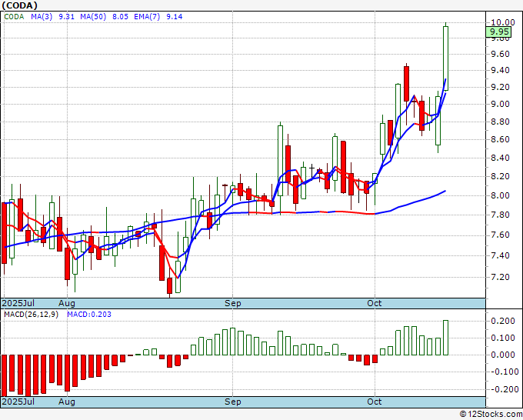This screenshot has height=420, width=523.
Task: Click Sep on price chart axis
Action: click(232, 303)
